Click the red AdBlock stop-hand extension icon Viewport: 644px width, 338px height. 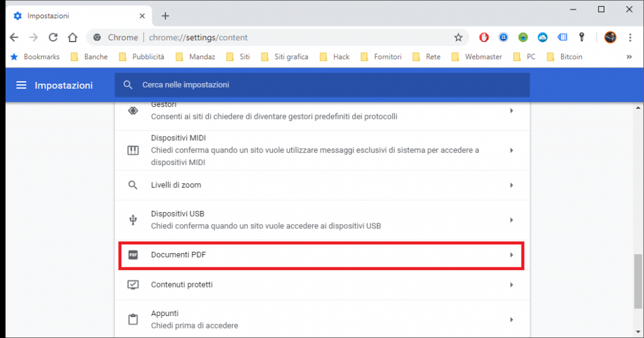484,38
